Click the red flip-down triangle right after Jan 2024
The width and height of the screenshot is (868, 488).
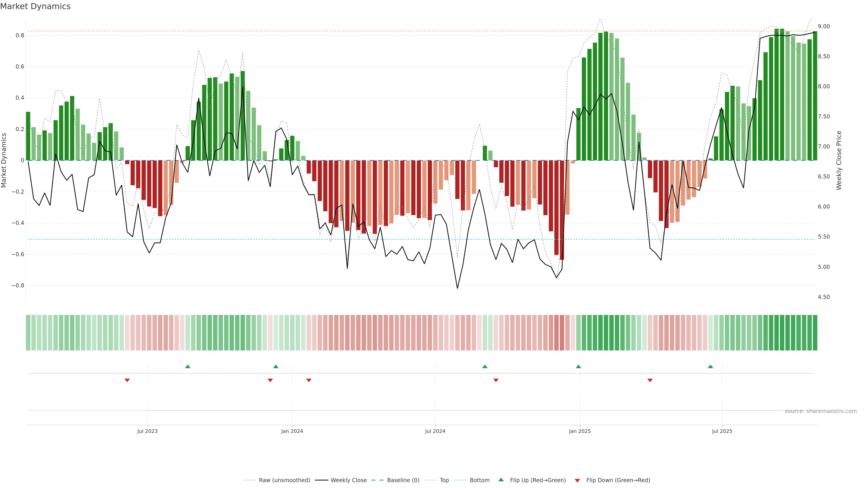pyautogui.click(x=309, y=380)
